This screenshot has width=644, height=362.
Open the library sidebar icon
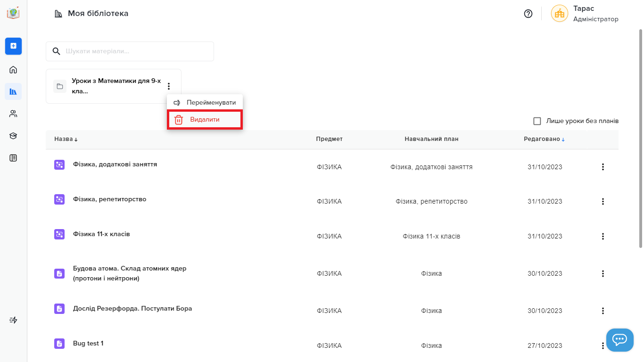[13, 91]
